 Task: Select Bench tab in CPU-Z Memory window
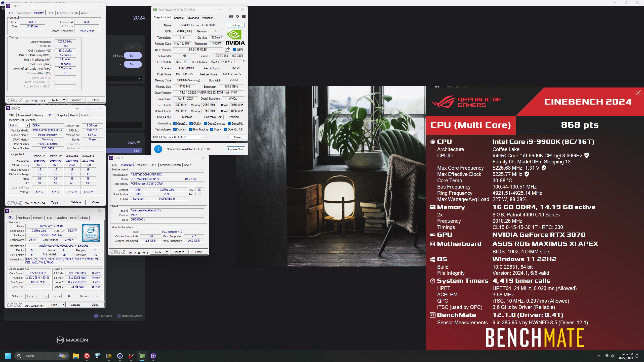(74, 13)
